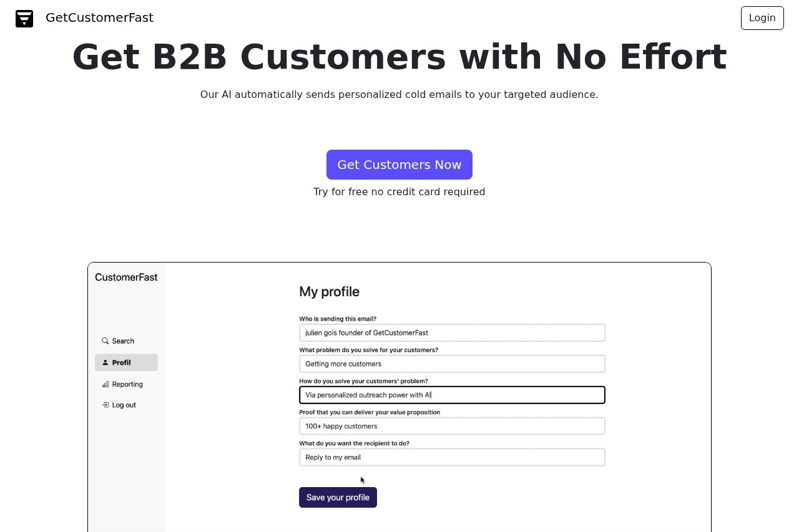Click the person icon next to Profil
The image size is (799, 532).
coord(105,362)
